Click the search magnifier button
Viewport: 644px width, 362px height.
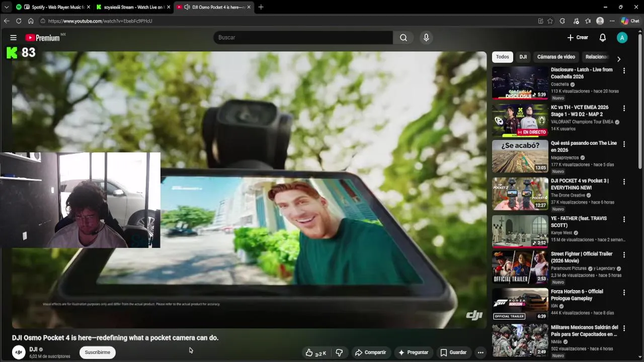point(404,38)
